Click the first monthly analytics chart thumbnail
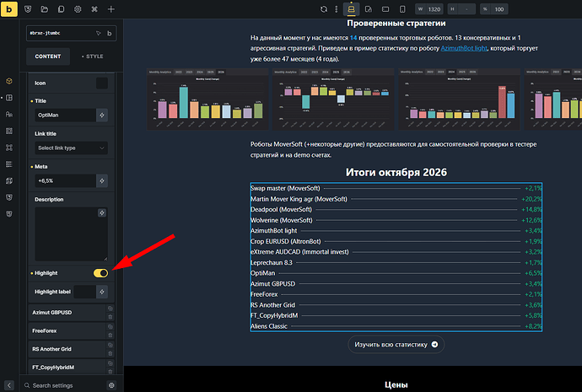582x392 pixels. pos(207,99)
